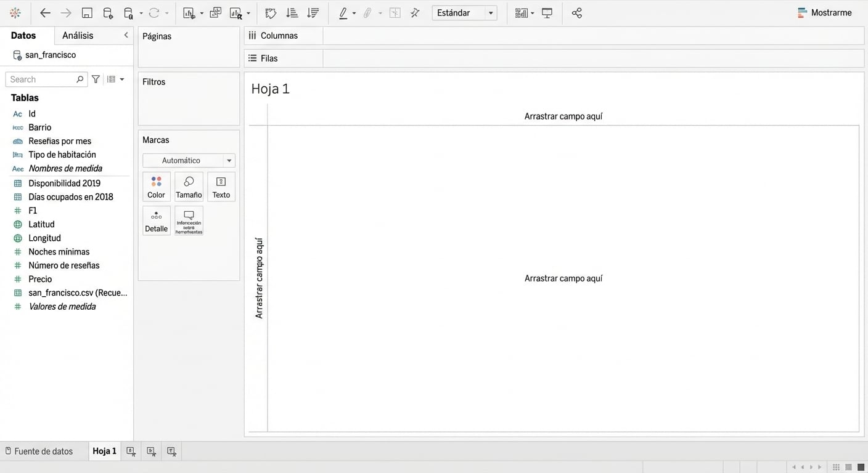Sort ascending toolbar icon
This screenshot has width=868, height=473.
[292, 13]
